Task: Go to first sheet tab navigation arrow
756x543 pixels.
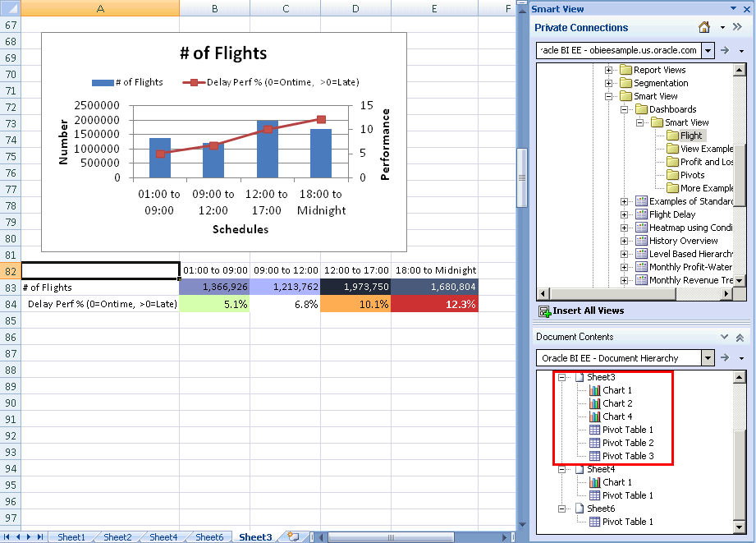Action: pyautogui.click(x=7, y=536)
